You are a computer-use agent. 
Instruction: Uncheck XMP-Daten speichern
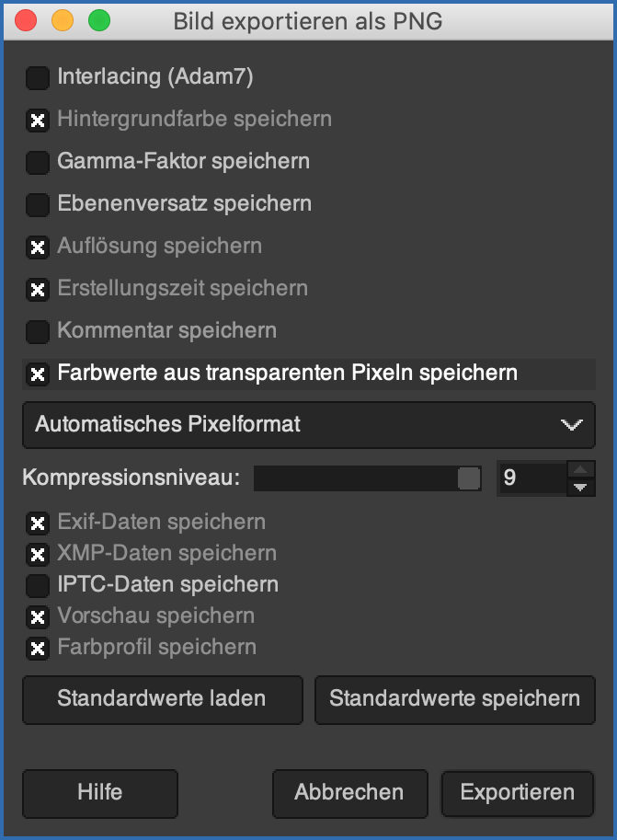(x=37, y=555)
